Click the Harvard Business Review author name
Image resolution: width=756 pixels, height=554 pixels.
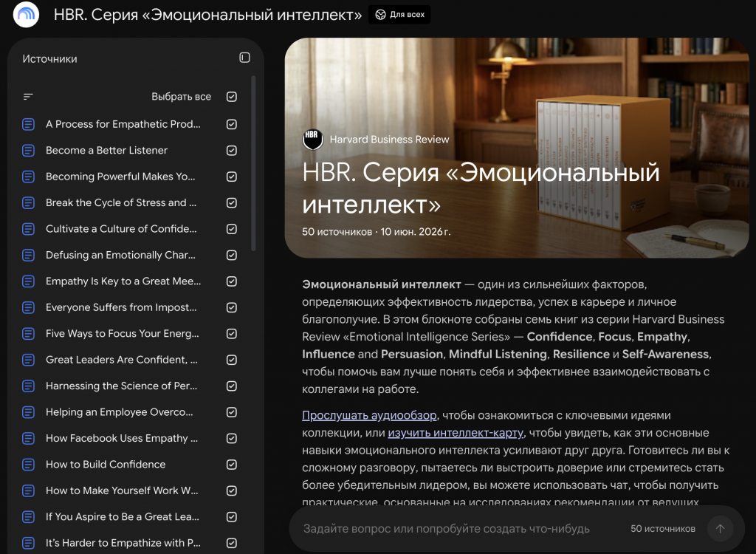(389, 140)
